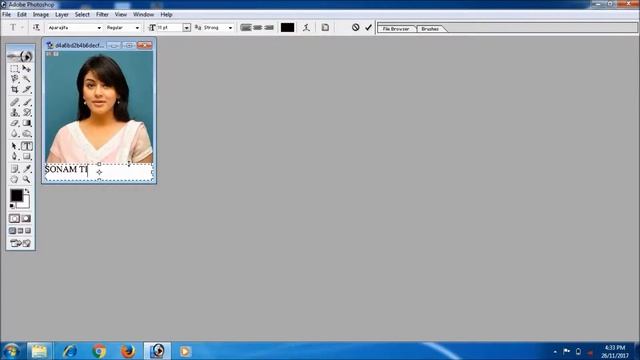This screenshot has height=360, width=640.
Task: Open the Layer menu
Action: coord(62,14)
